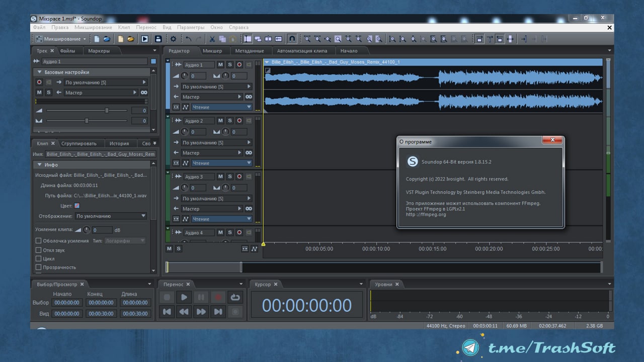Click the Cut (scissors) toolbar icon
The image size is (644, 362).
click(212, 39)
